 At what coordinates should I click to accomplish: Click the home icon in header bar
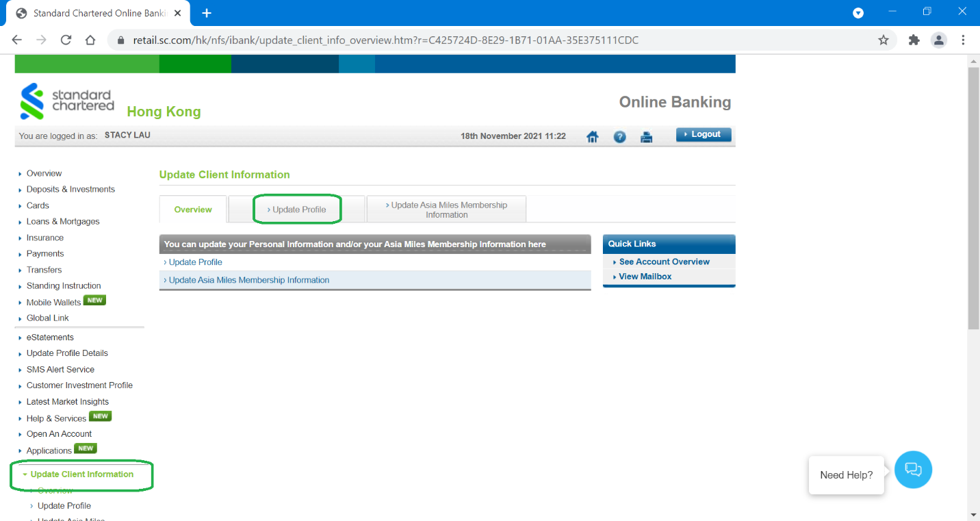pyautogui.click(x=593, y=137)
